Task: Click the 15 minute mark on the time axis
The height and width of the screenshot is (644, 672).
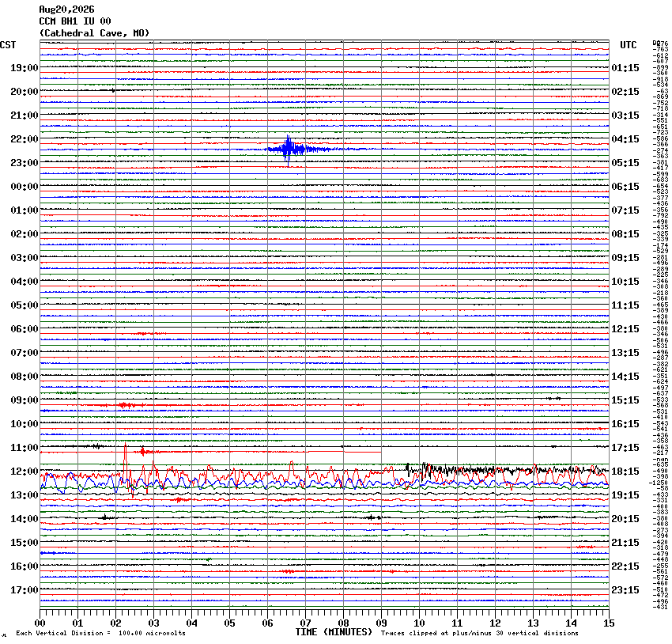Action: [609, 623]
